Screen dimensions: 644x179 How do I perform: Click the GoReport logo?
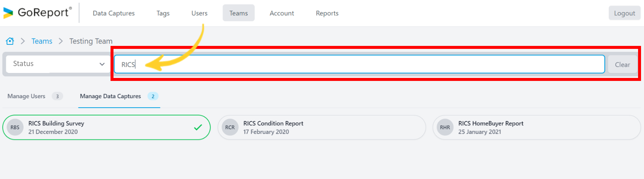tap(37, 13)
